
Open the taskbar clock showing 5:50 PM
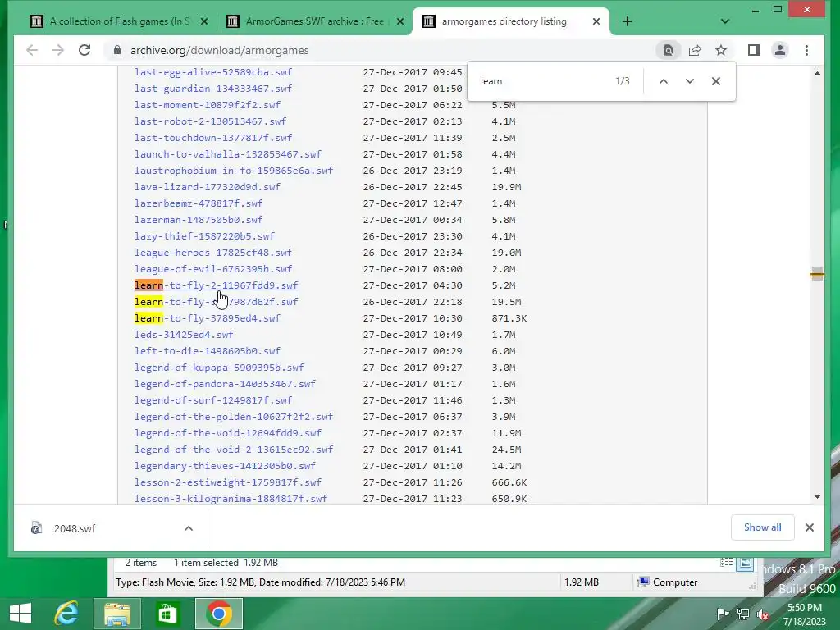(x=804, y=614)
